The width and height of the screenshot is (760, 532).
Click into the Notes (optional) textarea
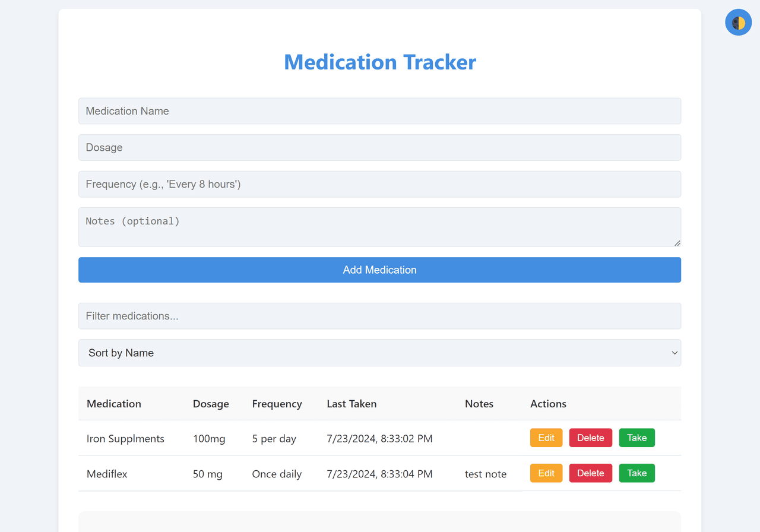(x=379, y=227)
